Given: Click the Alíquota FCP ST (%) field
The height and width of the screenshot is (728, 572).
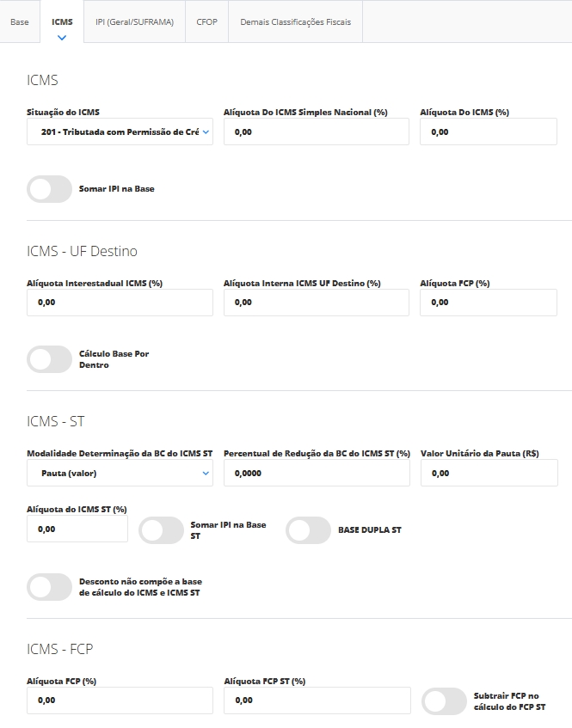Looking at the screenshot, I should point(316,700).
